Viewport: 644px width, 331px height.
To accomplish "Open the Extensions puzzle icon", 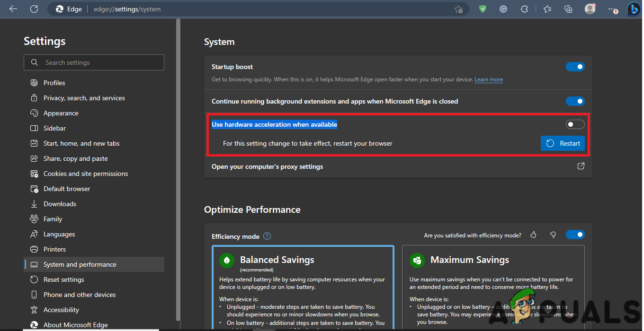I will (524, 9).
